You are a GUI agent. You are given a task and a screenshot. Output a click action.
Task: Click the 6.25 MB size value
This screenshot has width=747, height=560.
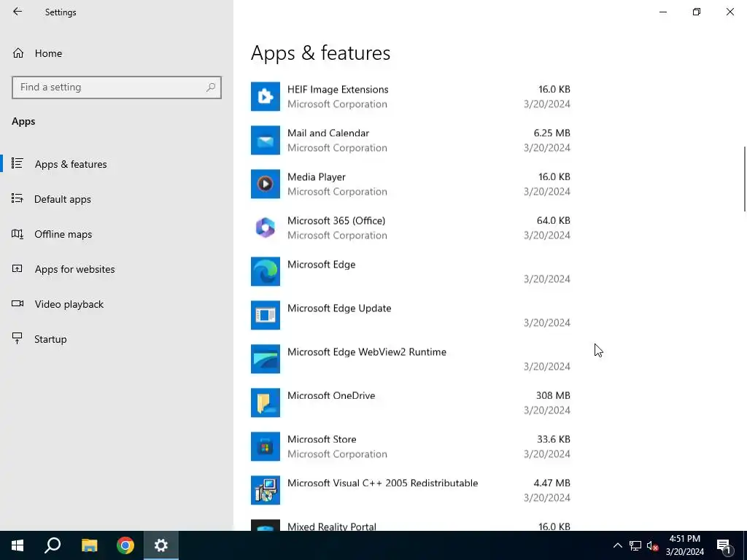click(x=551, y=133)
